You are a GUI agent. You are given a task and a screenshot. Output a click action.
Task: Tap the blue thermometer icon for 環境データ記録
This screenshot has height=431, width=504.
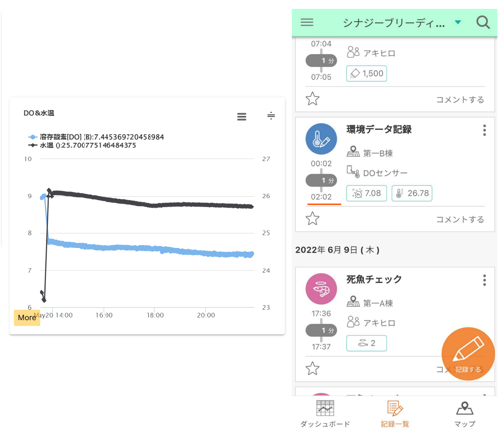pyautogui.click(x=321, y=139)
